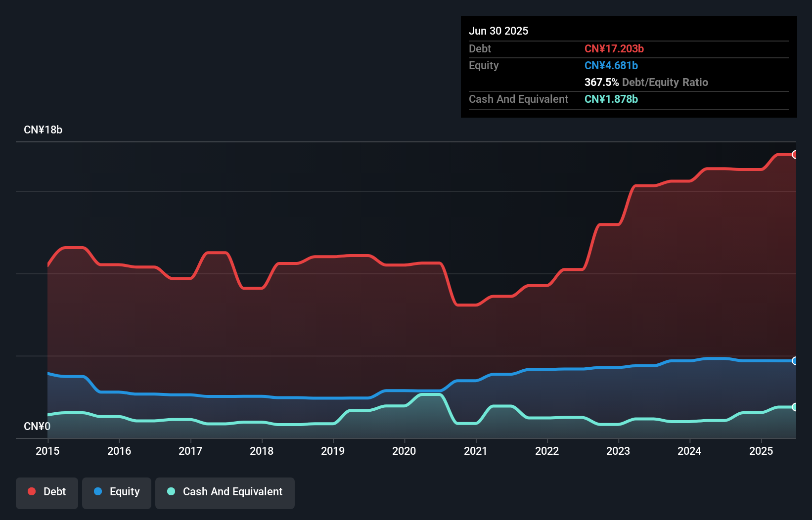
Task: Select the Cash endpoint marker on the chart
Action: pos(795,407)
